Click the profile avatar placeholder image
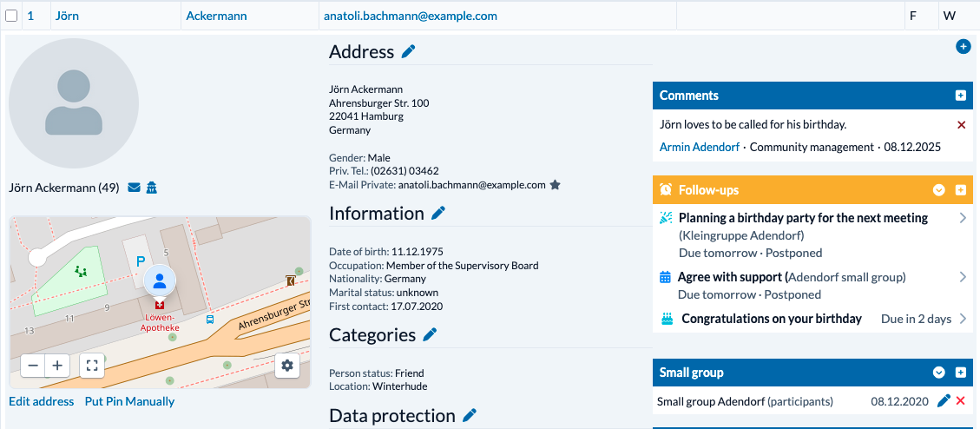Image resolution: width=980 pixels, height=429 pixels. [74, 103]
